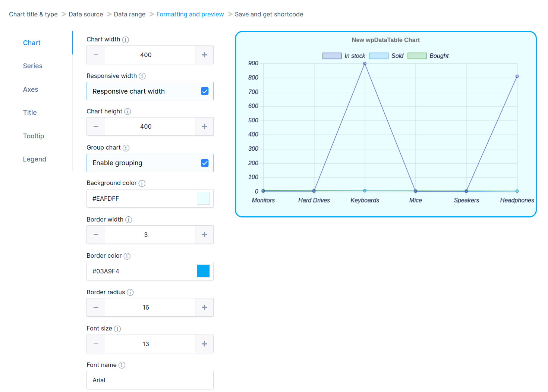Click the Chart width value field
Screen dimensions: 548x392
(x=150, y=55)
